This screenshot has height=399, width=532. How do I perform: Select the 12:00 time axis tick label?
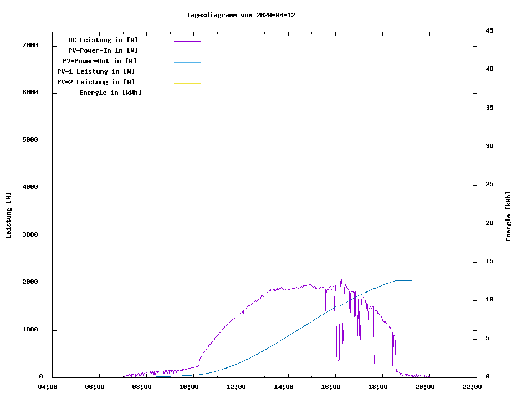tap(236, 387)
